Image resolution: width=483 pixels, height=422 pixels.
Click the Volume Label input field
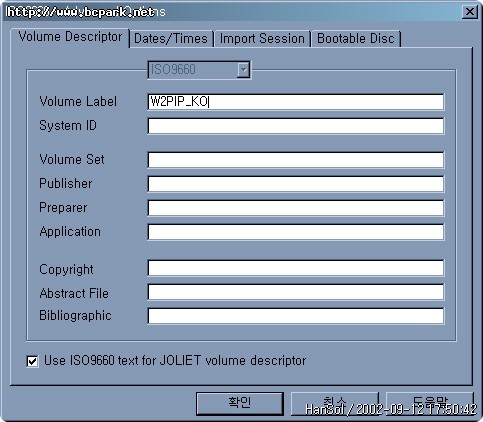(x=295, y=102)
